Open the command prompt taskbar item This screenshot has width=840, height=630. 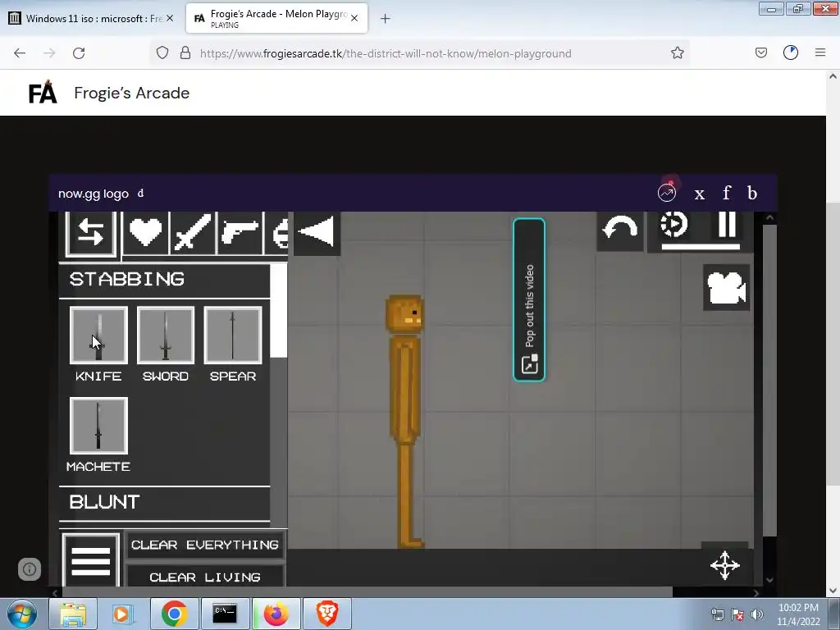[x=225, y=614]
